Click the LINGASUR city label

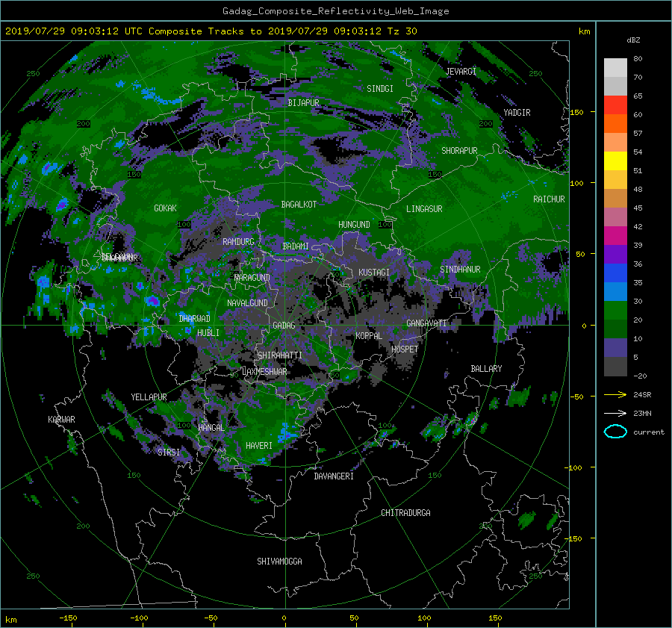[x=424, y=209]
